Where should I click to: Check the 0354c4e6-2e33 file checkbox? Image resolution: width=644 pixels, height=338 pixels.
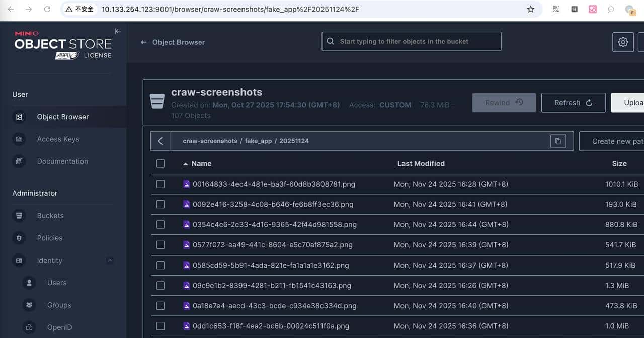160,224
